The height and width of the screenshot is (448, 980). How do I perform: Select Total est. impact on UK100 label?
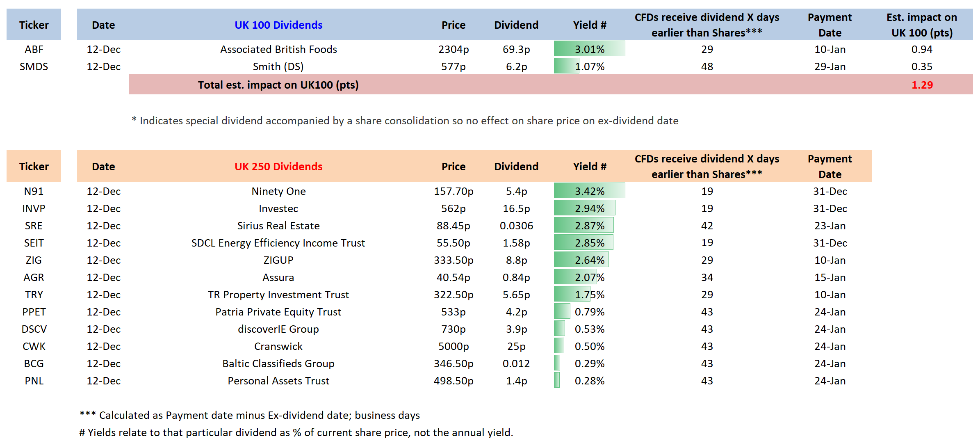coord(278,85)
